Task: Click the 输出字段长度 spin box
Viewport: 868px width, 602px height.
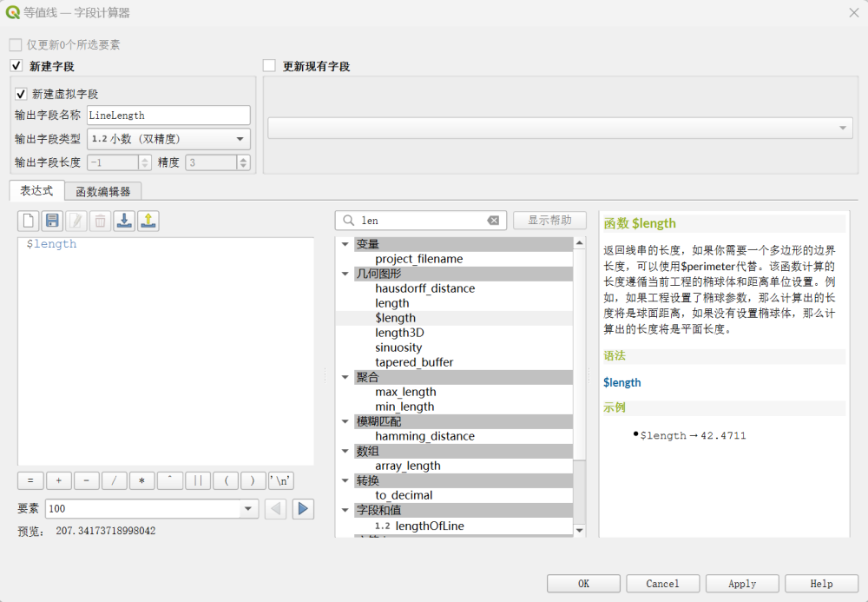Action: tap(119, 162)
